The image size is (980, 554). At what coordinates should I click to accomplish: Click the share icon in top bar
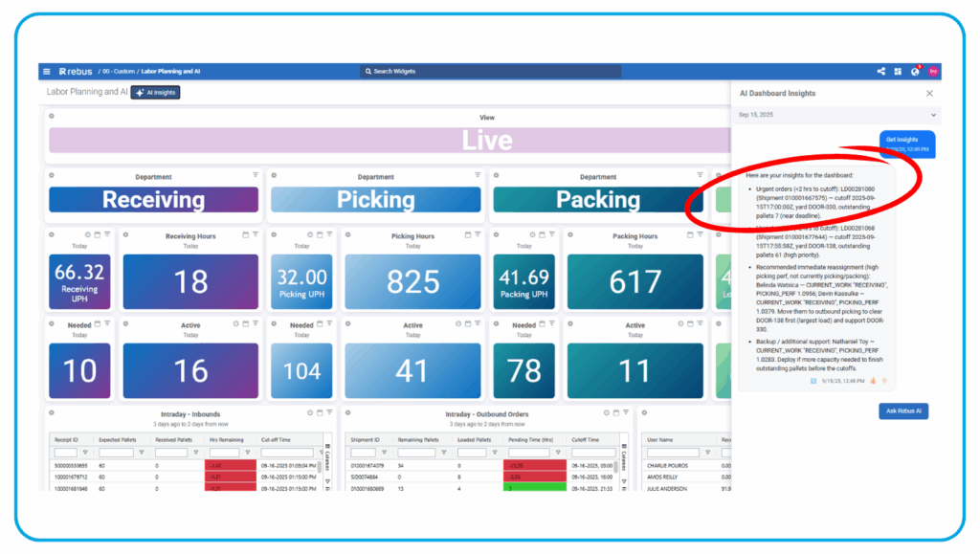tap(880, 72)
